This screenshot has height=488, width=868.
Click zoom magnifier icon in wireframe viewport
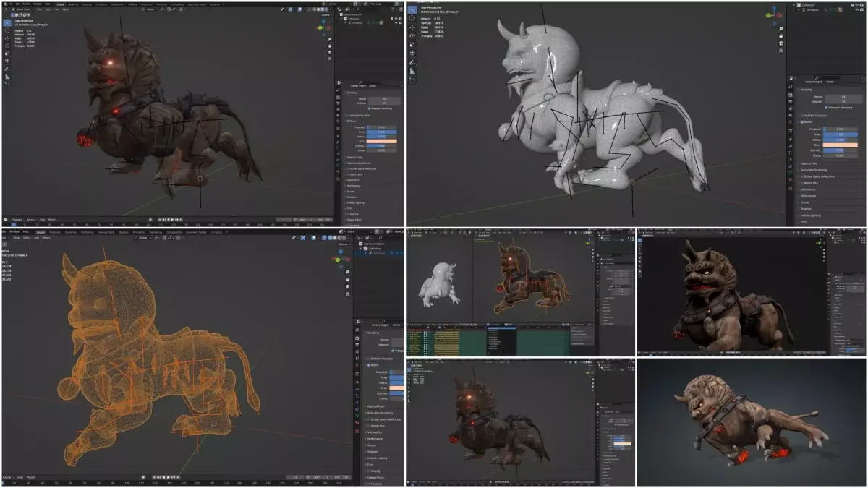348,272
